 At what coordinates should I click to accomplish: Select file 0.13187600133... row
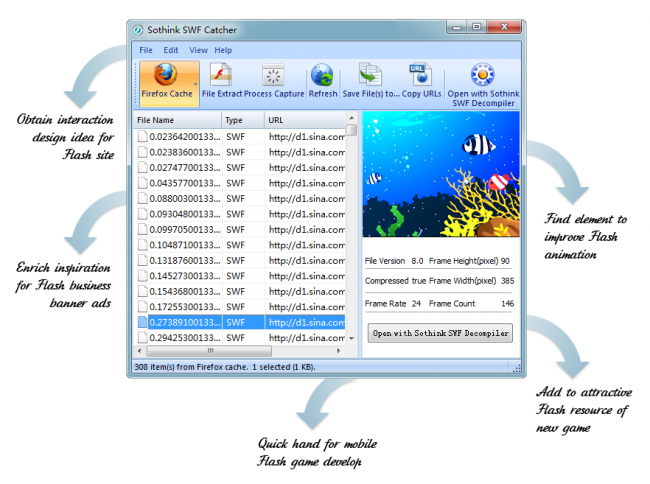[x=240, y=261]
